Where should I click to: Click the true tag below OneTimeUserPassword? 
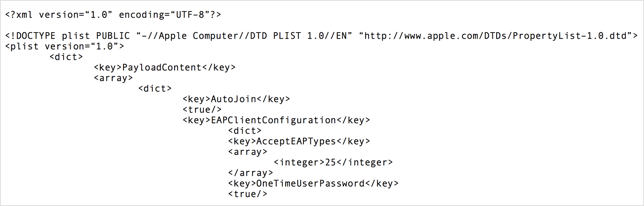coord(247,194)
